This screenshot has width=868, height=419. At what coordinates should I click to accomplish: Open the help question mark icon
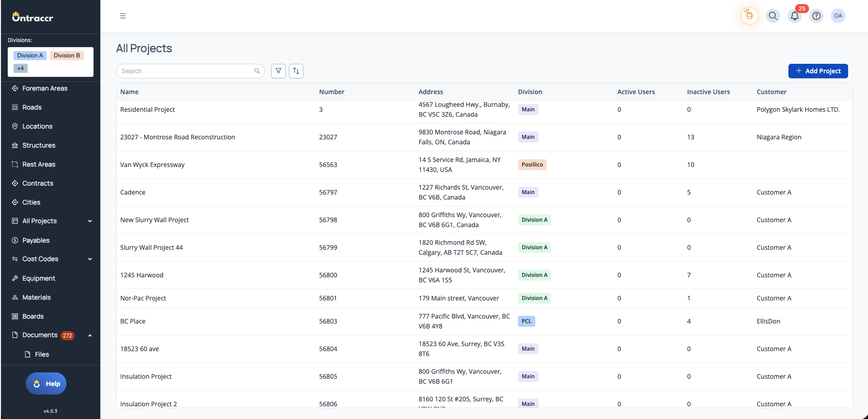coord(816,16)
